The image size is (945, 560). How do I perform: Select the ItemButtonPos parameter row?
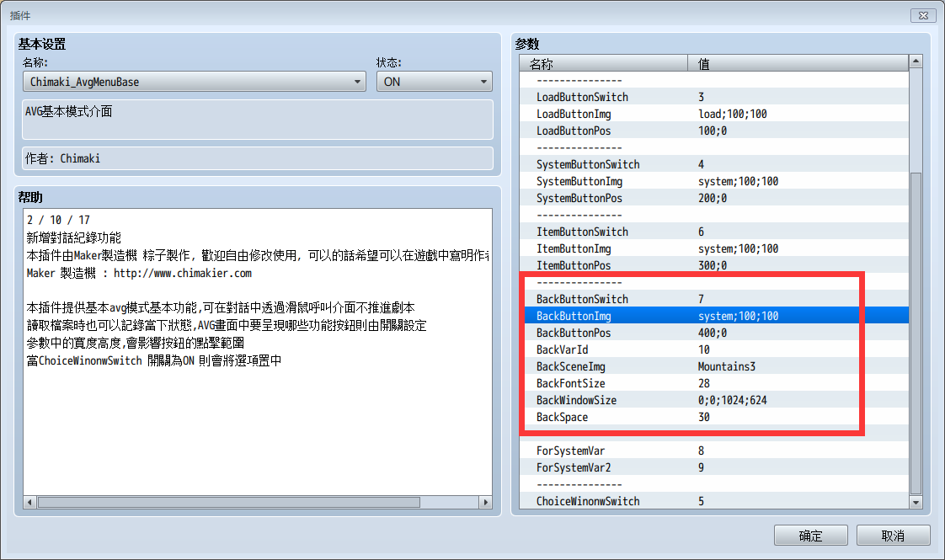tap(714, 266)
